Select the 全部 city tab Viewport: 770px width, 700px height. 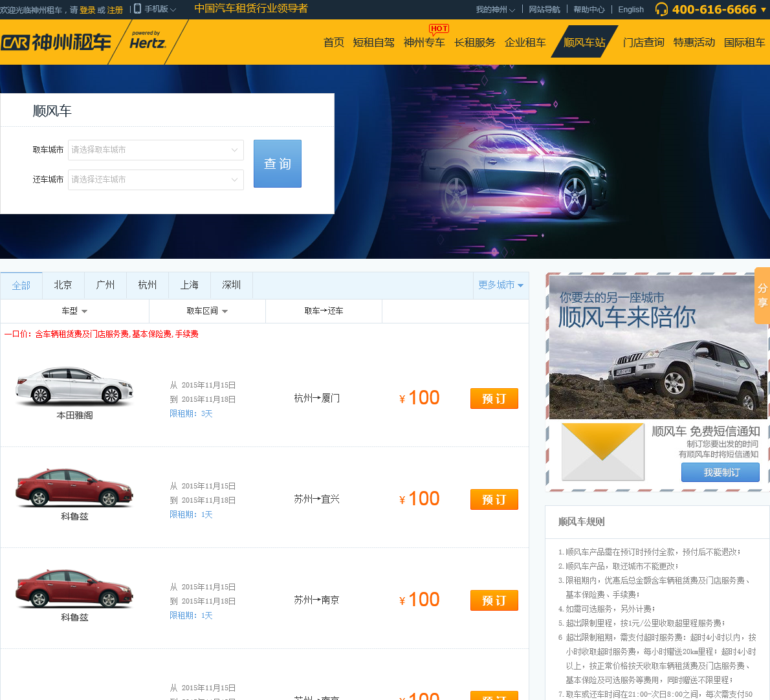pos(21,285)
